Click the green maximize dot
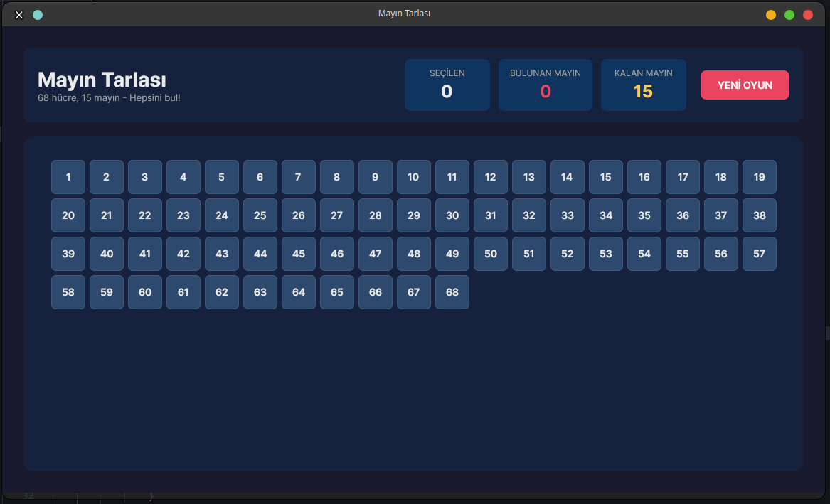Image resolution: width=830 pixels, height=504 pixels. 789,15
